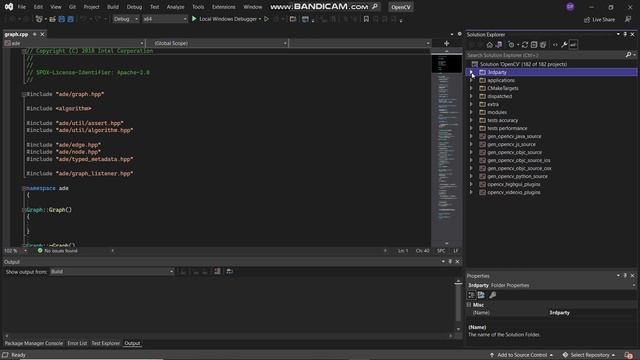Click the Sync with Active Document icon
The image size is (640, 360).
[525, 44]
